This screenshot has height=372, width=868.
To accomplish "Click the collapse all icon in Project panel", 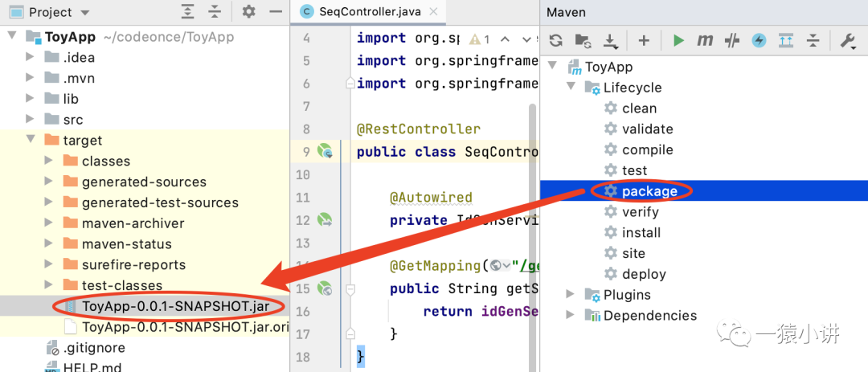I will (215, 11).
